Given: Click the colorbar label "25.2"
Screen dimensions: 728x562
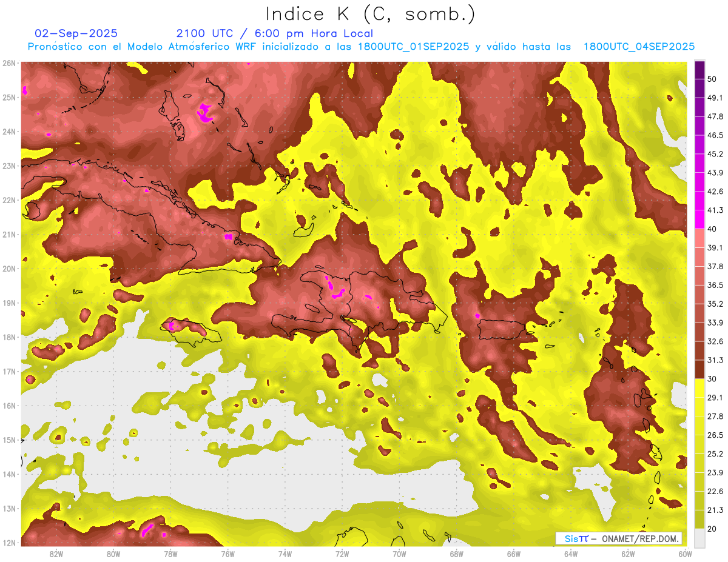Looking at the screenshot, I should [715, 454].
